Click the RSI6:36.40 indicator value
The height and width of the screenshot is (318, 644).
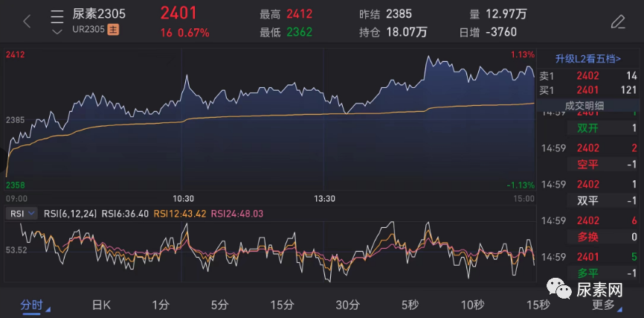(125, 214)
